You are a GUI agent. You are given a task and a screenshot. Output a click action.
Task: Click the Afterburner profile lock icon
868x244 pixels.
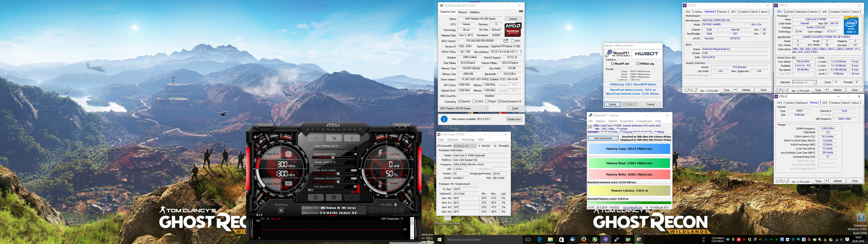(x=396, y=204)
